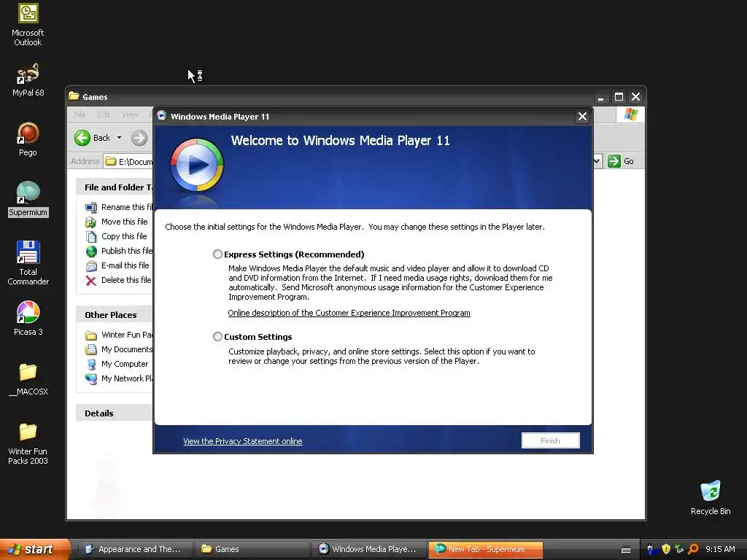Viewport: 747px width, 560px height.
Task: Click Publish this file task
Action: tap(119, 251)
